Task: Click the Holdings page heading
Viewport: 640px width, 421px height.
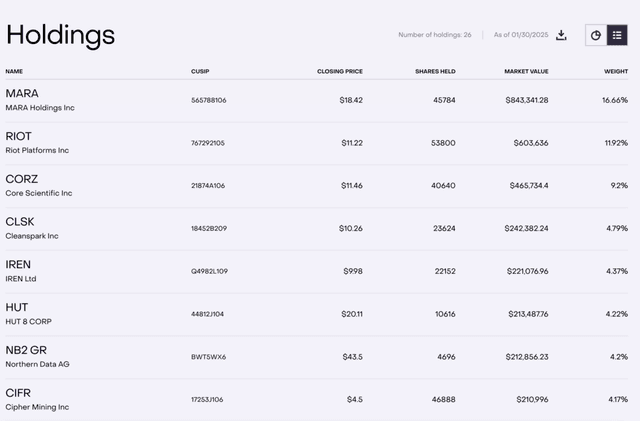Action: 60,35
